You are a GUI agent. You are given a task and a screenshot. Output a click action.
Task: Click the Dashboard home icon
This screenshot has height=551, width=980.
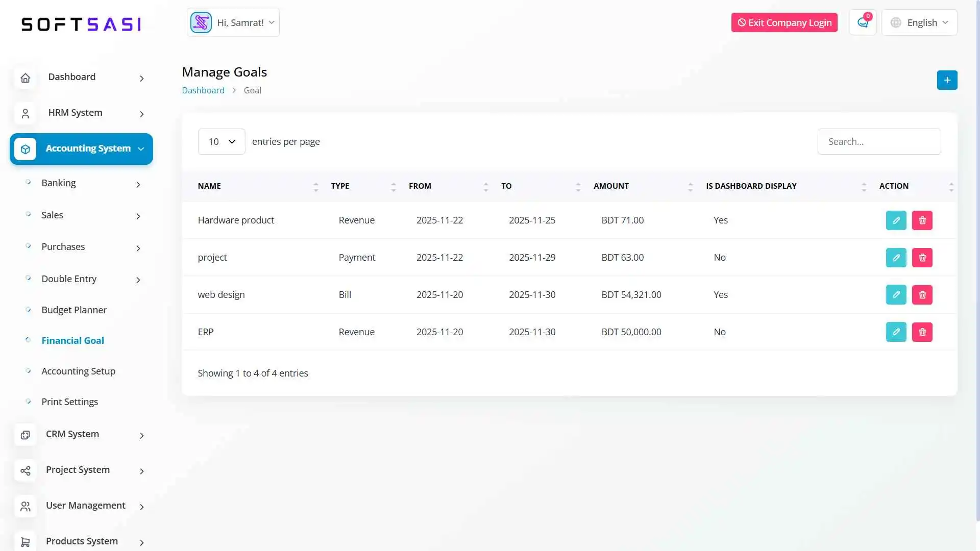click(25, 78)
